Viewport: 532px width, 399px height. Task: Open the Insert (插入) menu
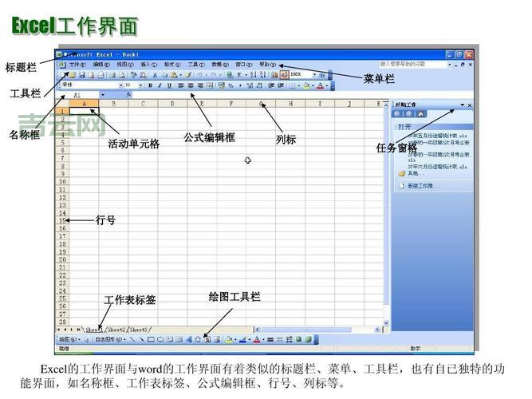point(149,64)
